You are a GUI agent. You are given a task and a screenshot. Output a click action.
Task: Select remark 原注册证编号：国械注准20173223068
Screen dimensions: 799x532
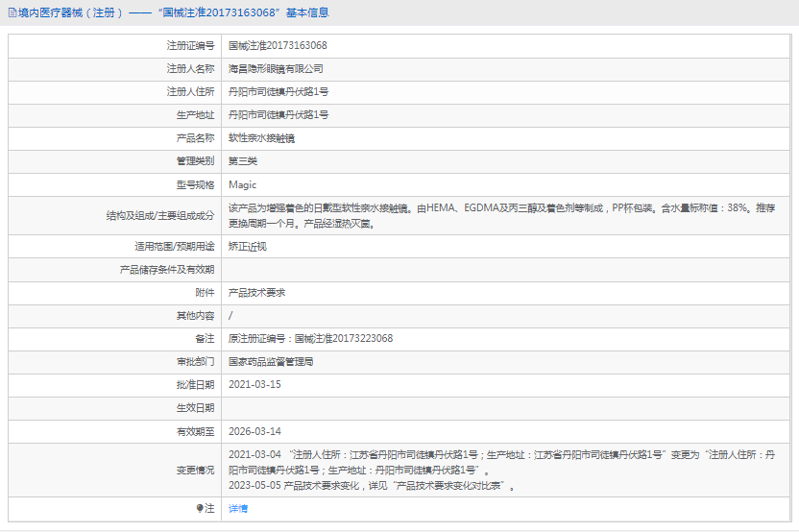[x=310, y=338]
